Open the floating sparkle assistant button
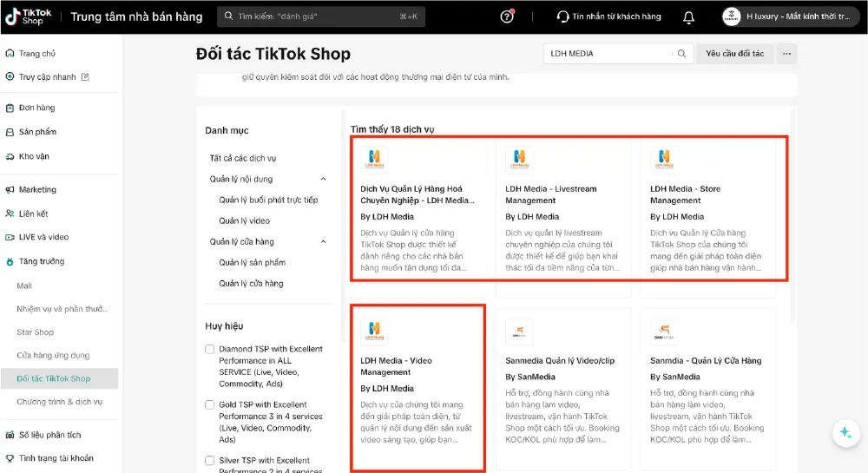The image size is (868, 473). point(845,433)
